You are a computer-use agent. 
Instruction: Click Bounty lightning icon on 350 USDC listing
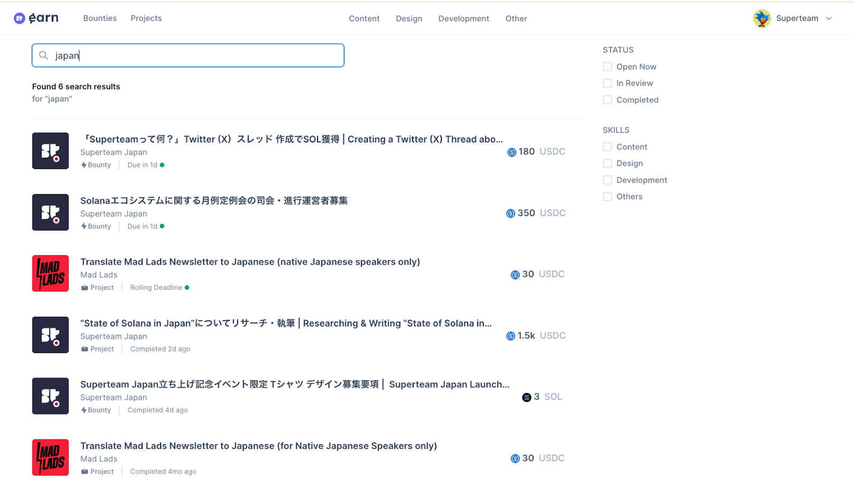coord(84,226)
